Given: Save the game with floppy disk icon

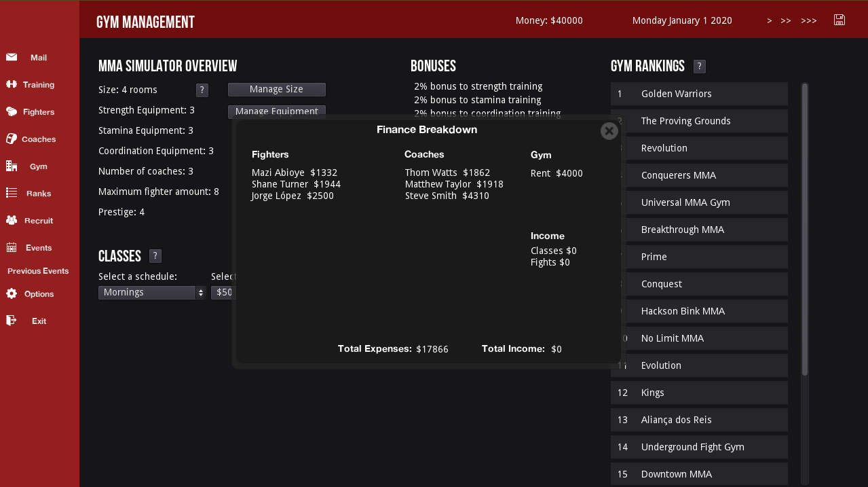Looking at the screenshot, I should pyautogui.click(x=839, y=20).
